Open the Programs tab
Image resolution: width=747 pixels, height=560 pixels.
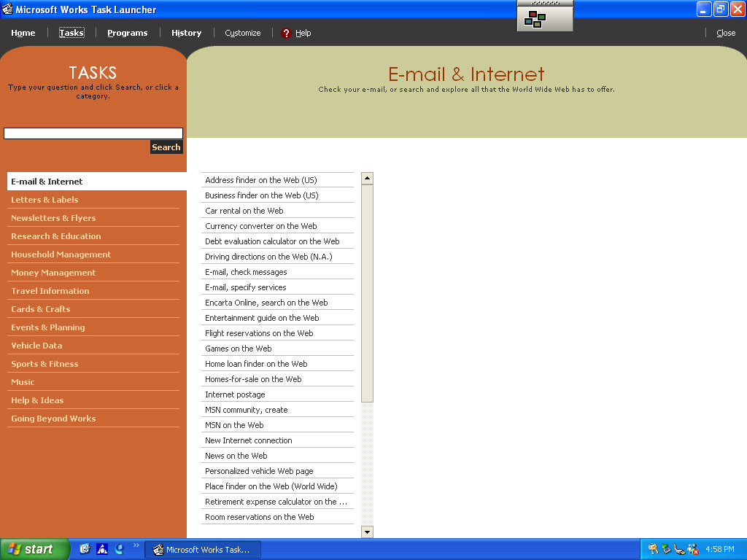click(127, 33)
